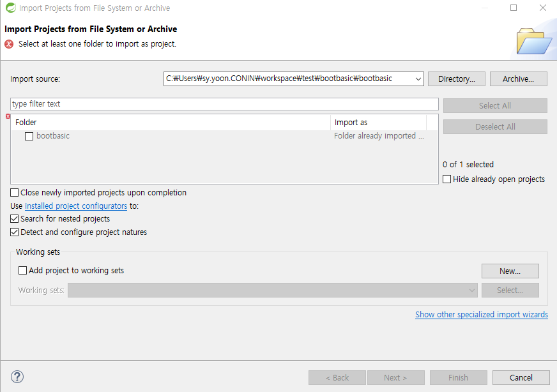Click New... working set button
The width and height of the screenshot is (557, 392).
(510, 271)
